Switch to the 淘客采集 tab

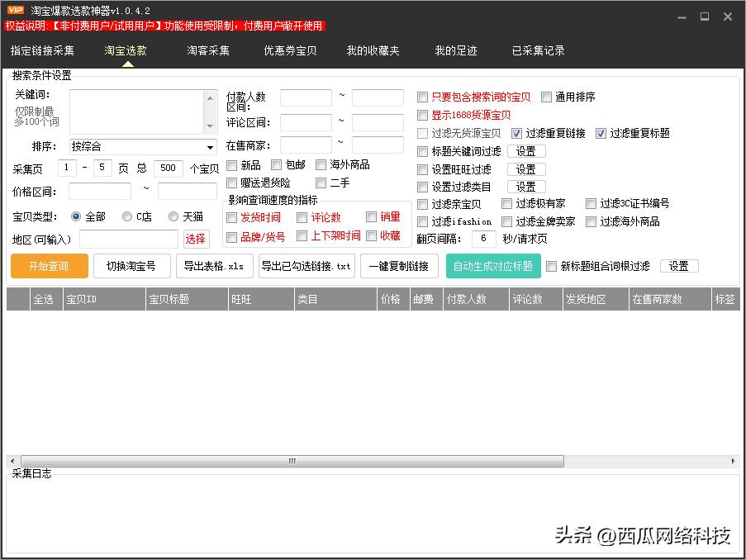208,50
